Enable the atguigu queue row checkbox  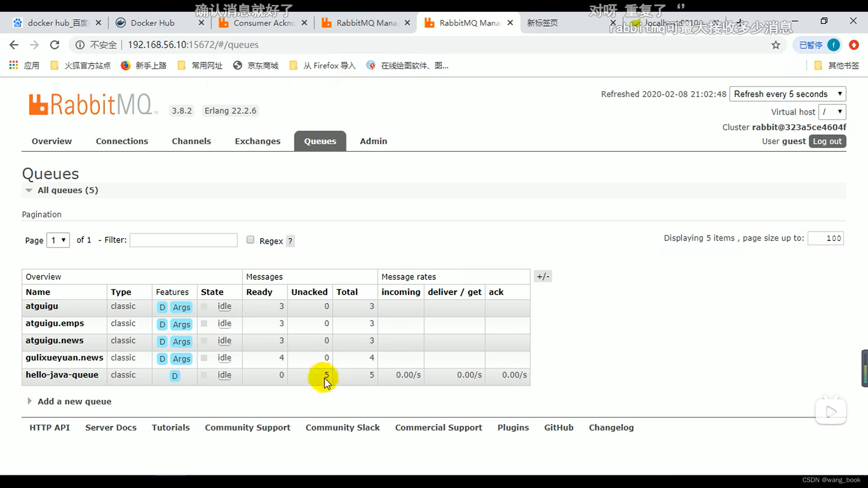tap(203, 305)
